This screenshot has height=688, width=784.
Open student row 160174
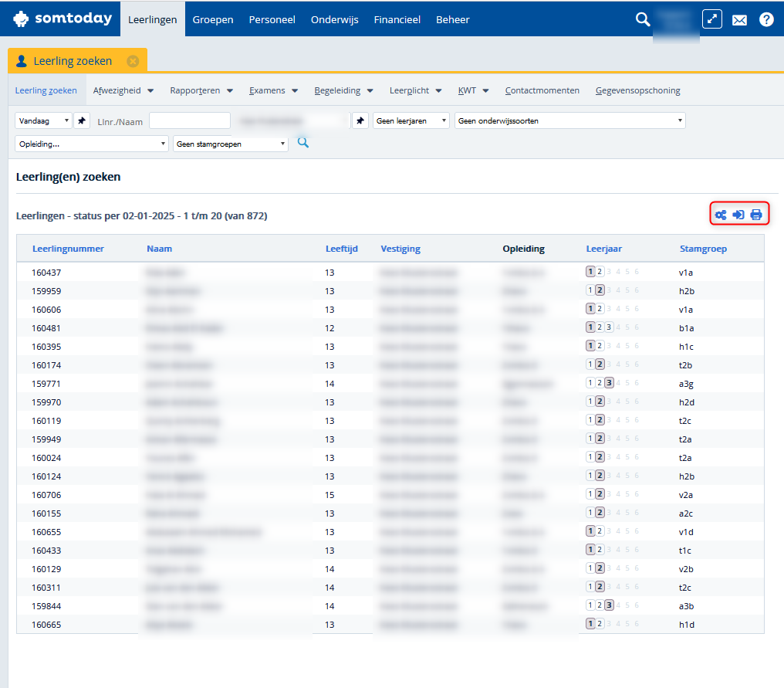(x=390, y=364)
